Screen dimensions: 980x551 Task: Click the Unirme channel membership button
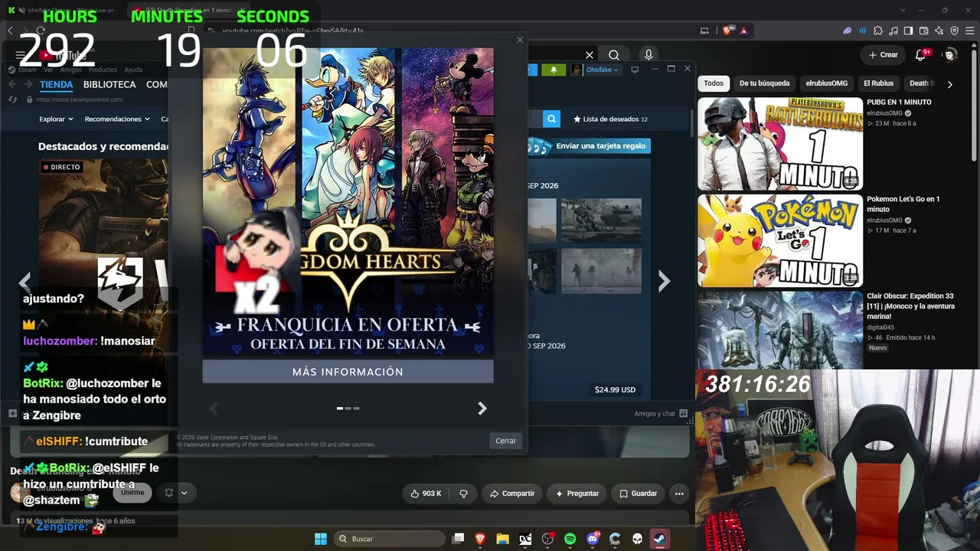(132, 493)
